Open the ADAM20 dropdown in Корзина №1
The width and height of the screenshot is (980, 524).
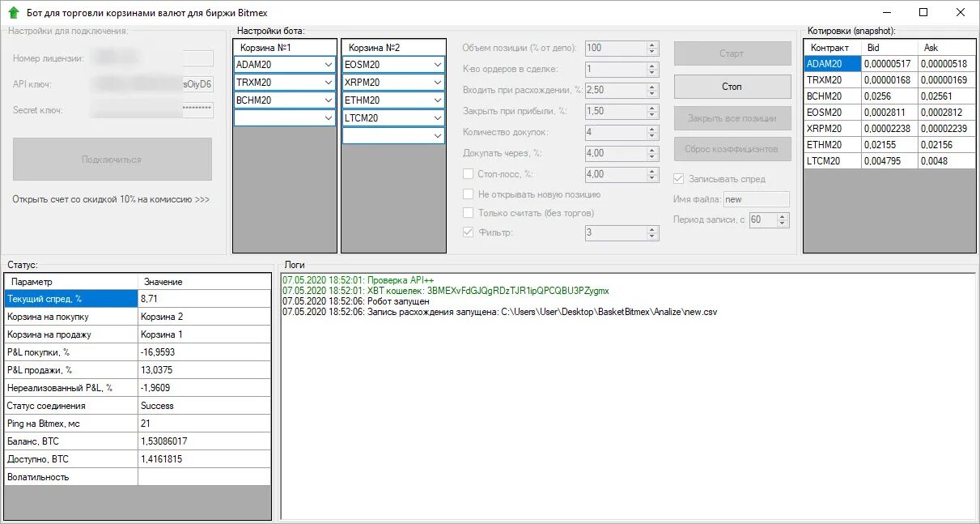328,65
